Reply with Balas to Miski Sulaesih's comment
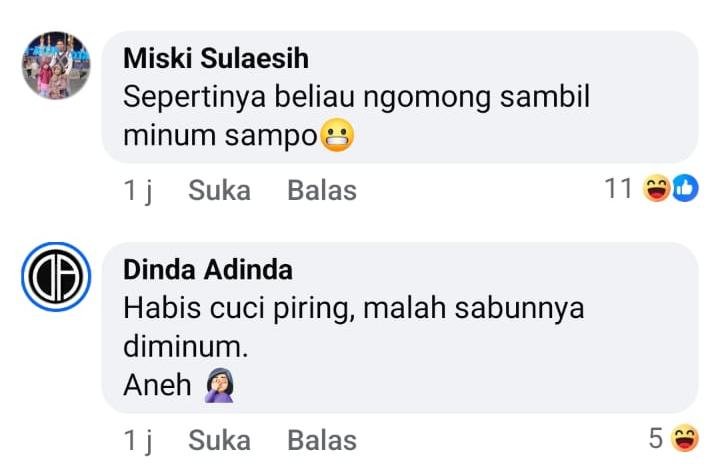 coord(322,190)
